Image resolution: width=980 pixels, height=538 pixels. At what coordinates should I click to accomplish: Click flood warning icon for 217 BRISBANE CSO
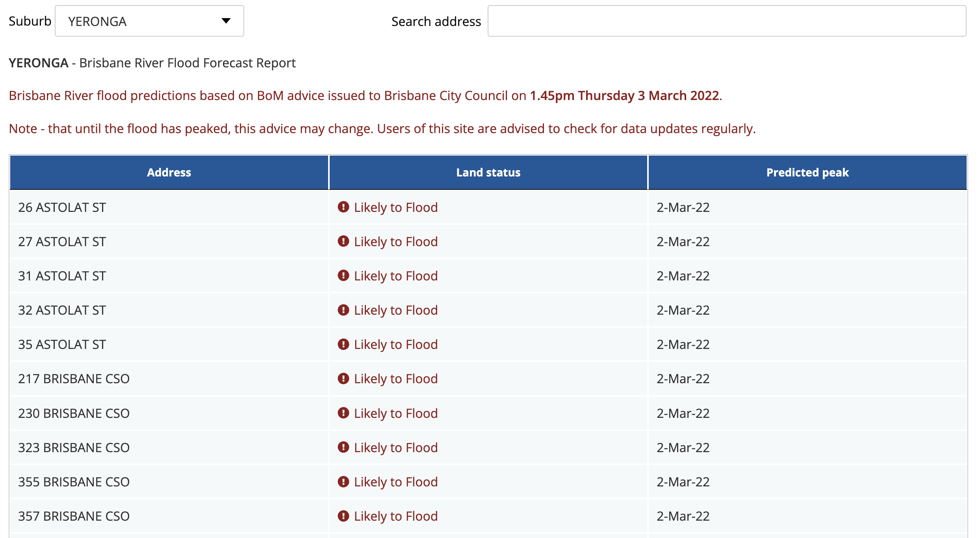pos(343,378)
